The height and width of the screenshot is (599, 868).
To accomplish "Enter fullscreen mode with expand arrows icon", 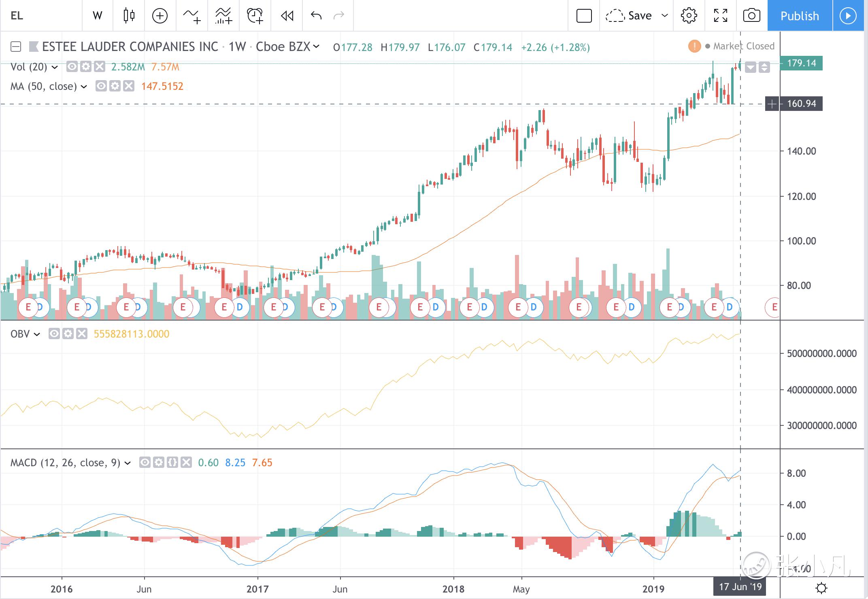I will pyautogui.click(x=720, y=16).
